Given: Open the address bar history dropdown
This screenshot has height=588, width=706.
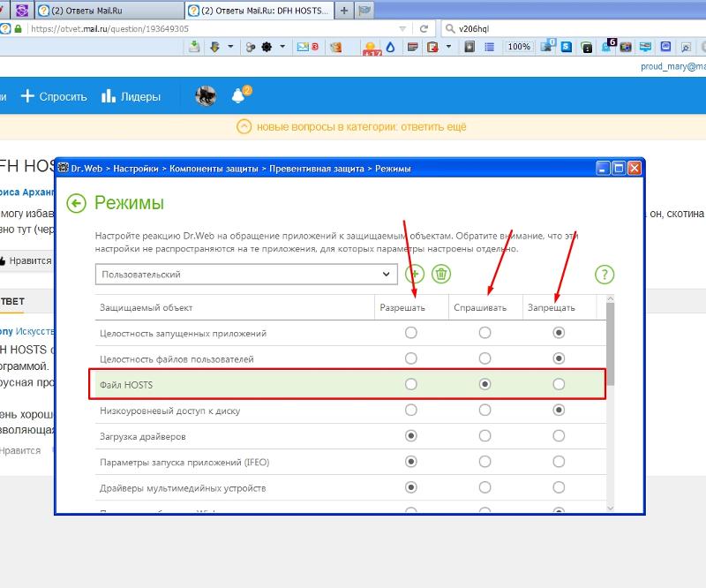Looking at the screenshot, I should 402,29.
